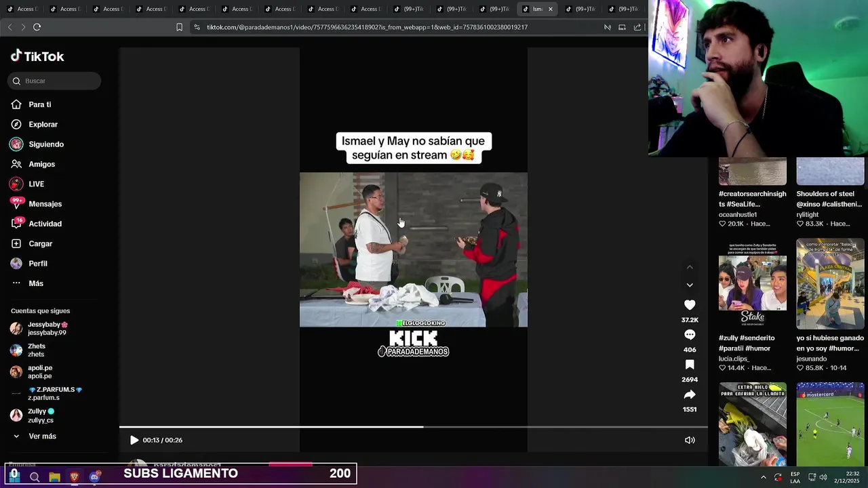Image resolution: width=868 pixels, height=488 pixels.
Task: Go forward in the browser
Action: [x=23, y=27]
